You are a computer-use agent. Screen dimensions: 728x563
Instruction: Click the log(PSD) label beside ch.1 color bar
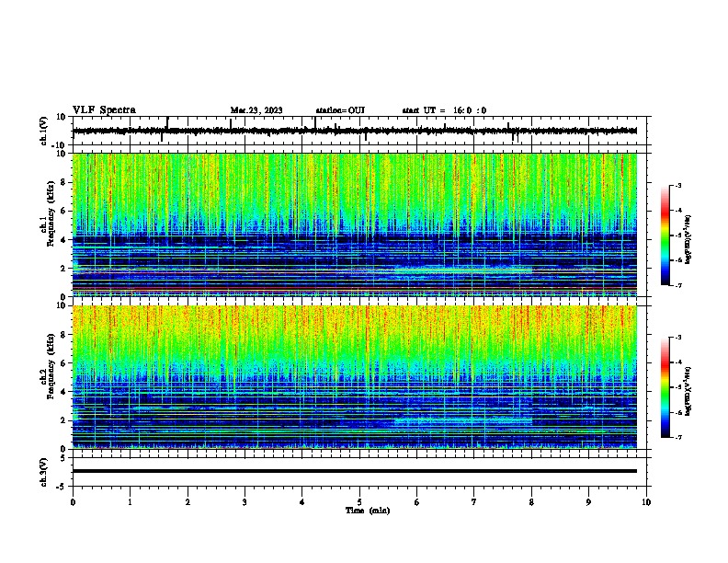pyautogui.click(x=688, y=239)
